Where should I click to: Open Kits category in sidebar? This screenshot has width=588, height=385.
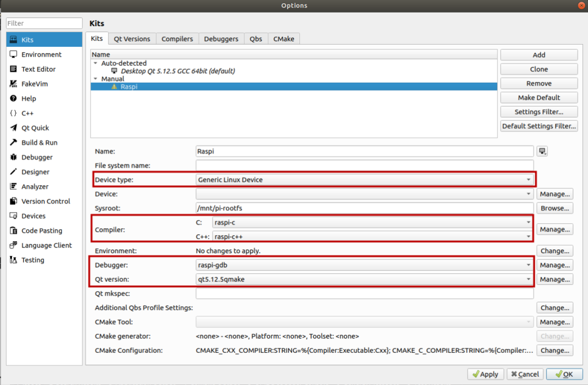(x=44, y=39)
